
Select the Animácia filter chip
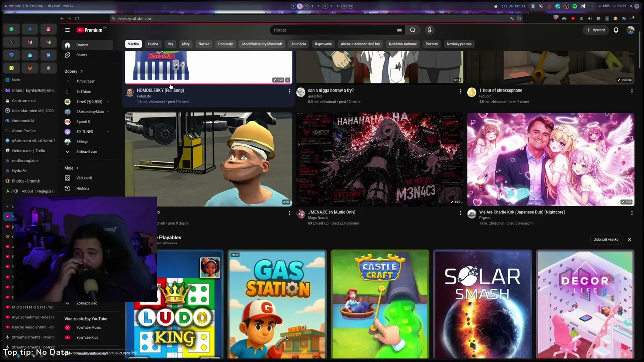pos(298,44)
